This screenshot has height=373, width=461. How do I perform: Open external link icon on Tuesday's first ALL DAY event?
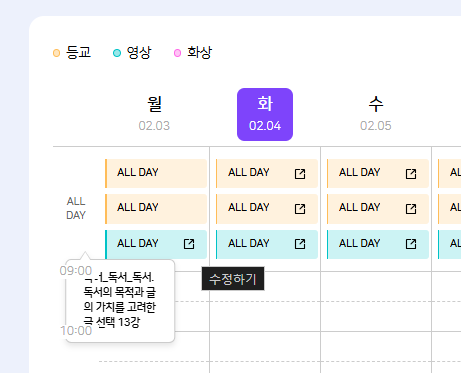300,174
